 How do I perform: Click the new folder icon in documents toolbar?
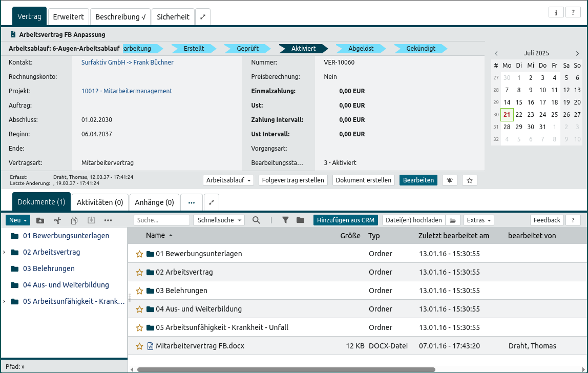pyautogui.click(x=40, y=220)
